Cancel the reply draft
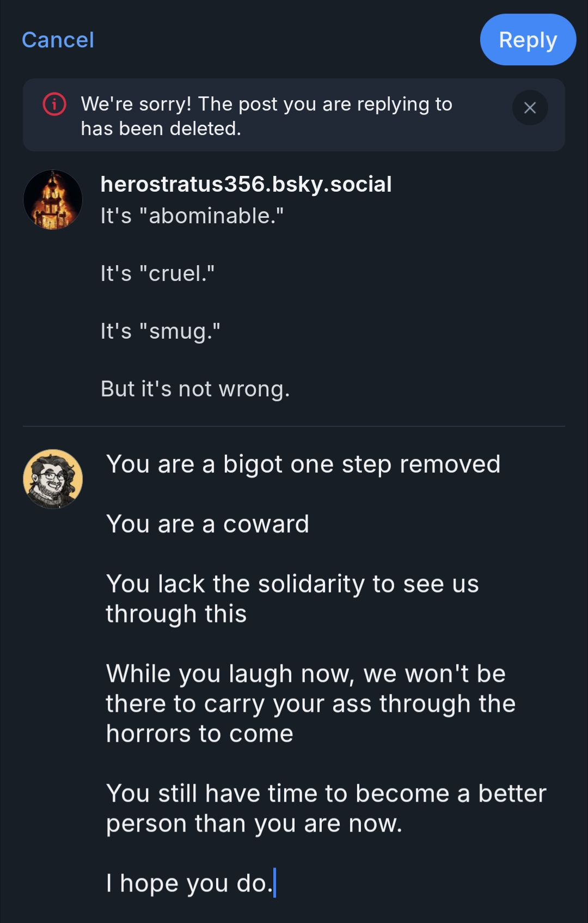Image resolution: width=588 pixels, height=923 pixels. click(58, 40)
